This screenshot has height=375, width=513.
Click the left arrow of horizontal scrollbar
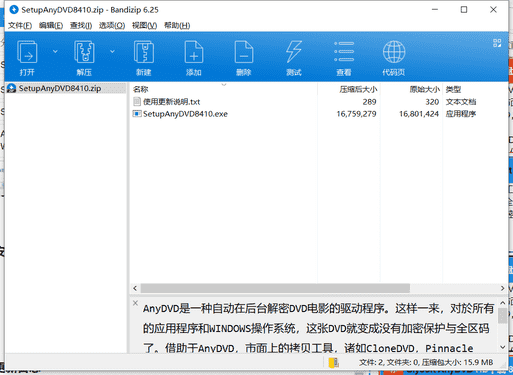click(x=135, y=288)
